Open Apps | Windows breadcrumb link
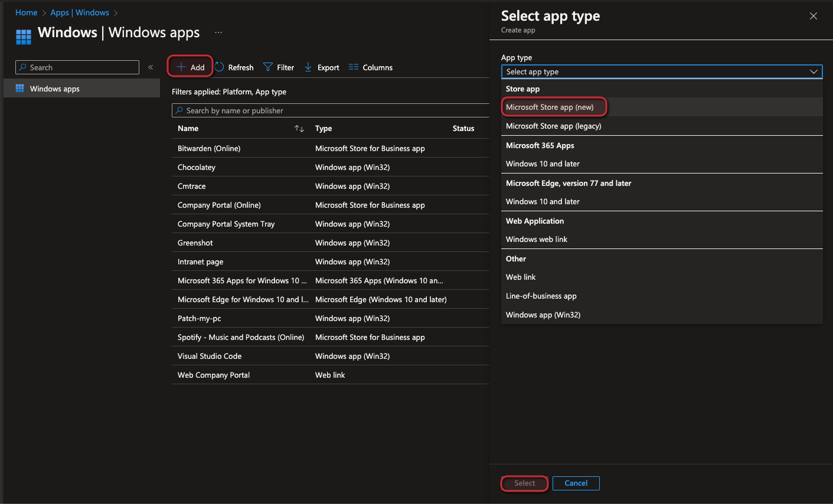This screenshot has width=833, height=504. click(x=80, y=12)
